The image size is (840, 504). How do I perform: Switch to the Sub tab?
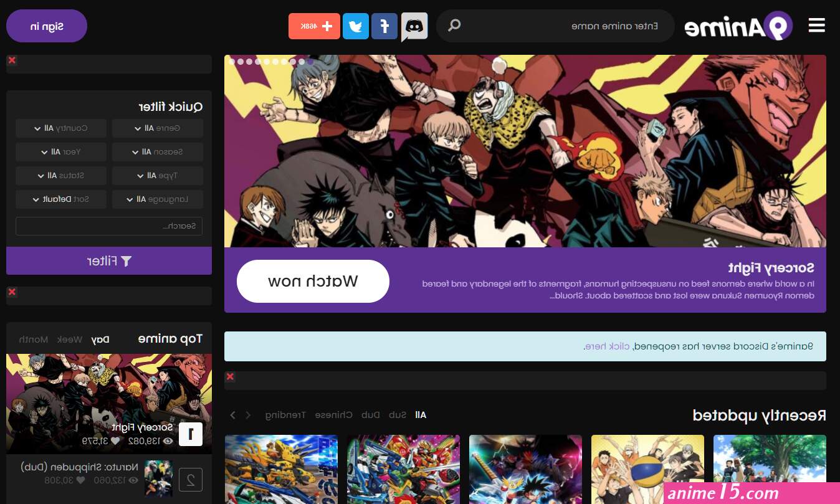pos(398,415)
